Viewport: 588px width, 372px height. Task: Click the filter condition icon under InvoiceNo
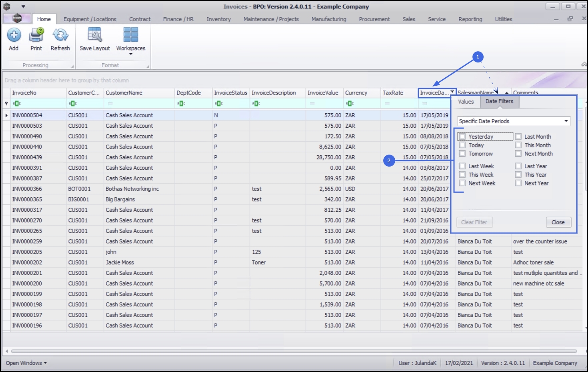pos(17,103)
